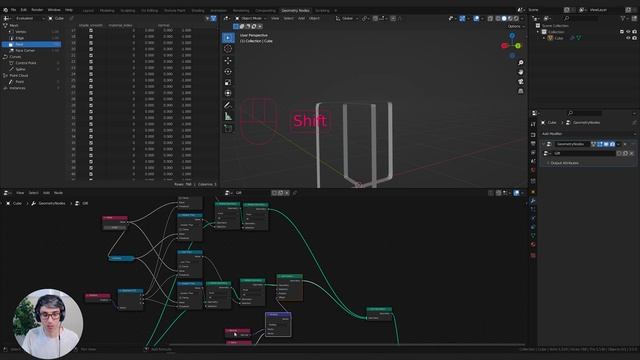The image size is (640, 360).
Task: Select rendered viewport shading mode
Action: [516, 18]
